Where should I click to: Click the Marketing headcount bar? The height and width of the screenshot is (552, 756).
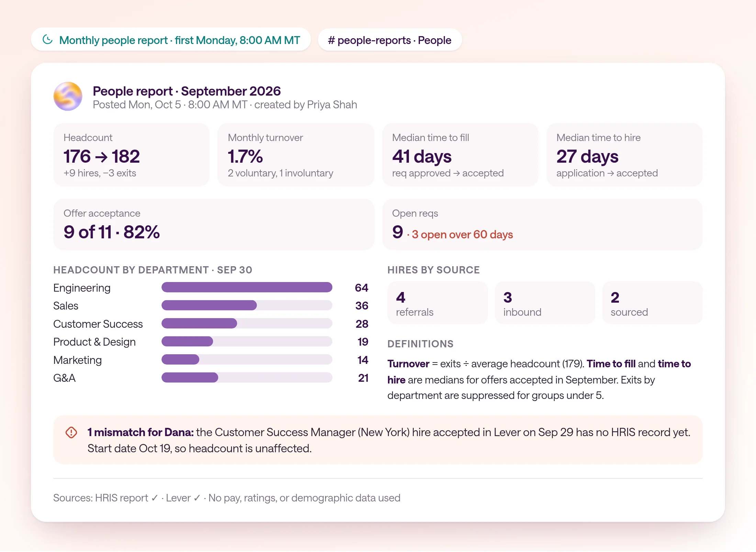coord(247,359)
